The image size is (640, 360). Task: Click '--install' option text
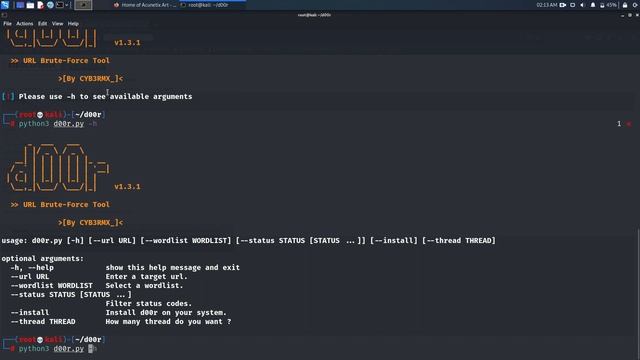click(x=30, y=312)
